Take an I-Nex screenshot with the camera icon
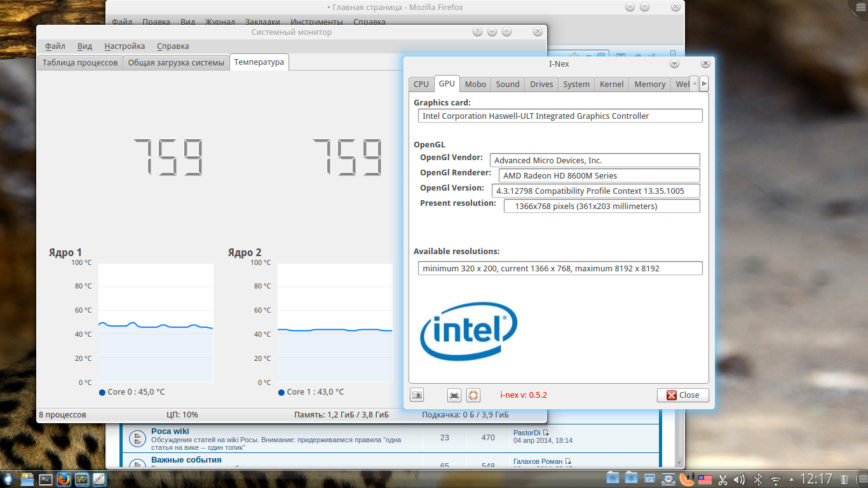This screenshot has width=868, height=488. pyautogui.click(x=417, y=395)
